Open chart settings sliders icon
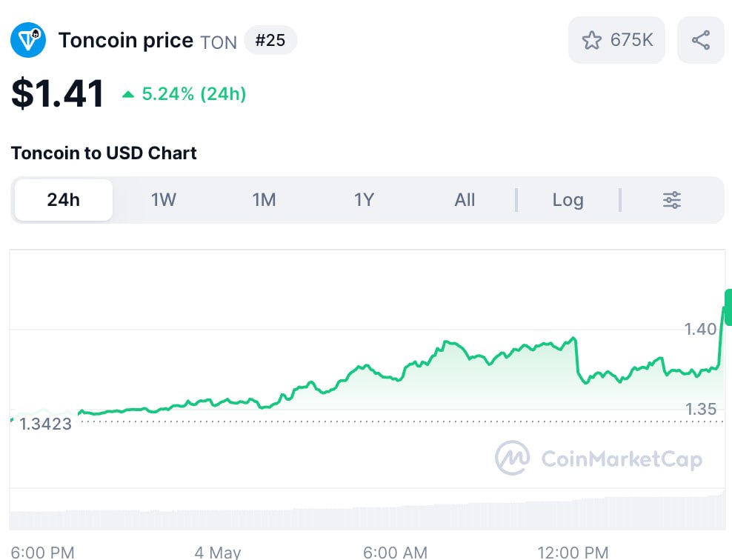The width and height of the screenshot is (732, 560). [x=672, y=200]
